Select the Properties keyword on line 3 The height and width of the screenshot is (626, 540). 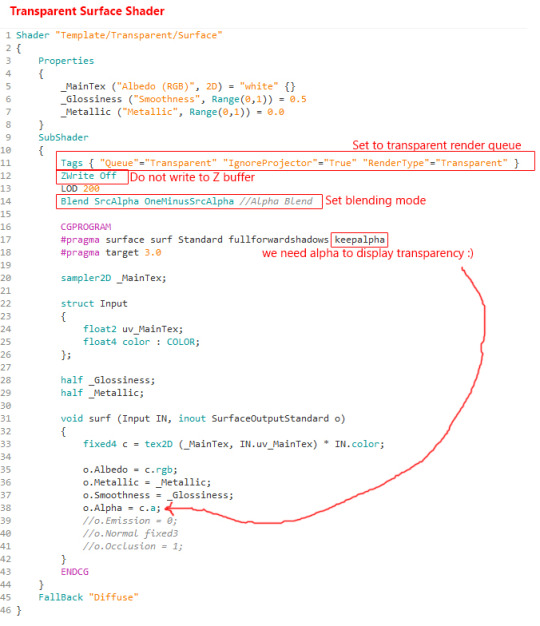pyautogui.click(x=66, y=61)
